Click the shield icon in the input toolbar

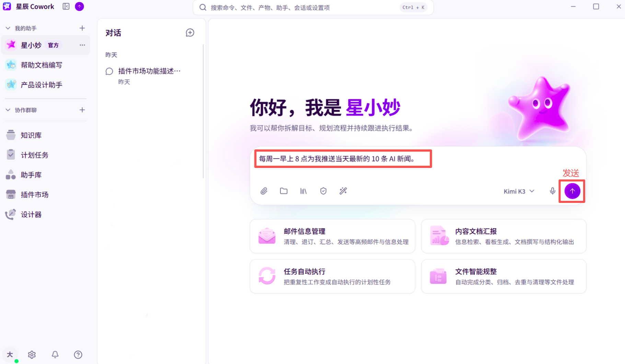pos(323,191)
